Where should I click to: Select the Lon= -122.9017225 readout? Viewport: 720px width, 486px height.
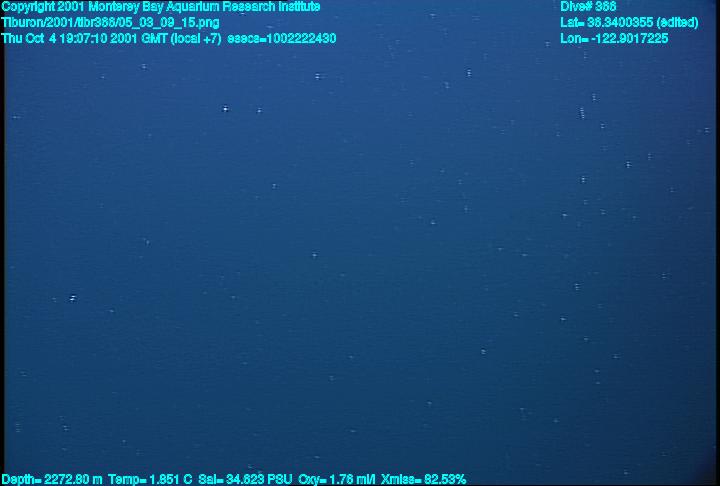pos(614,38)
